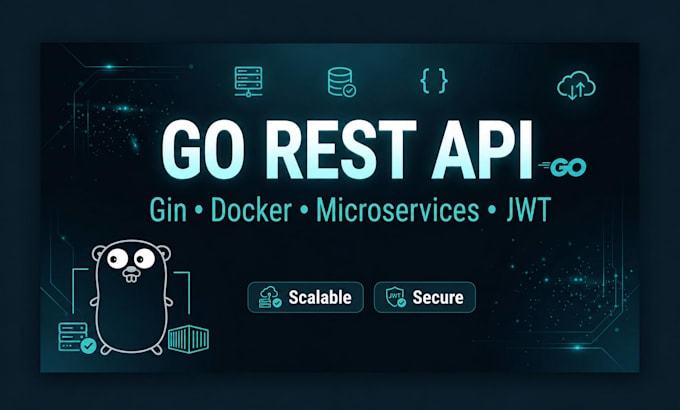
Task: Click the word JWT in the subtitle
Action: click(529, 210)
